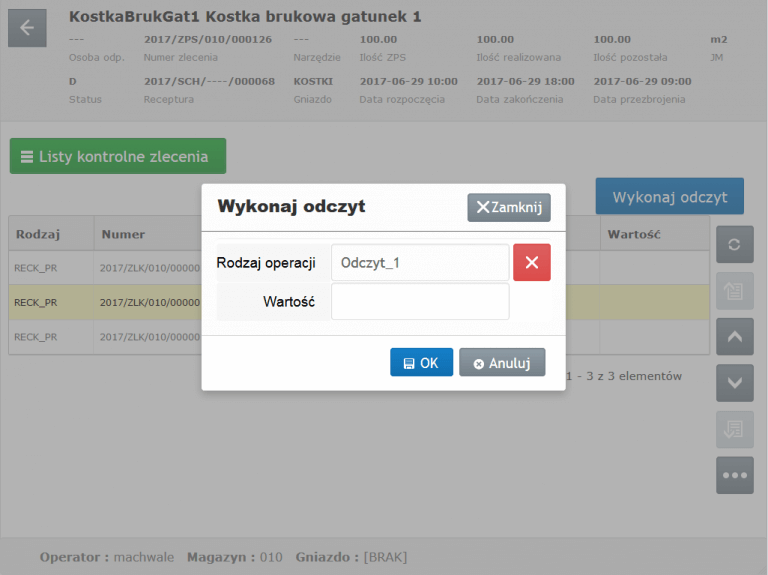Move up with the chevron-up button
This screenshot has height=575, width=768.
click(x=735, y=336)
